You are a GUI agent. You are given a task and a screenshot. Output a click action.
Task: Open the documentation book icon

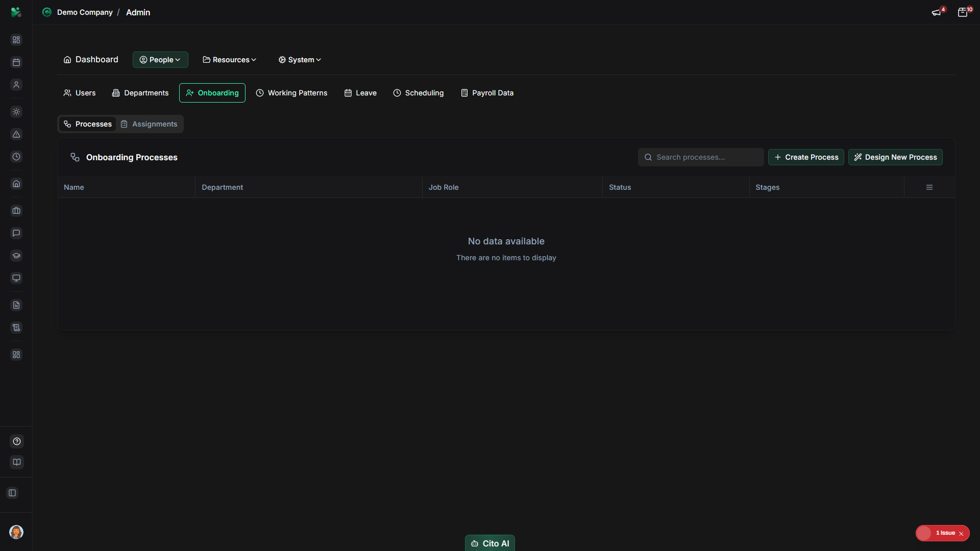pos(16,462)
